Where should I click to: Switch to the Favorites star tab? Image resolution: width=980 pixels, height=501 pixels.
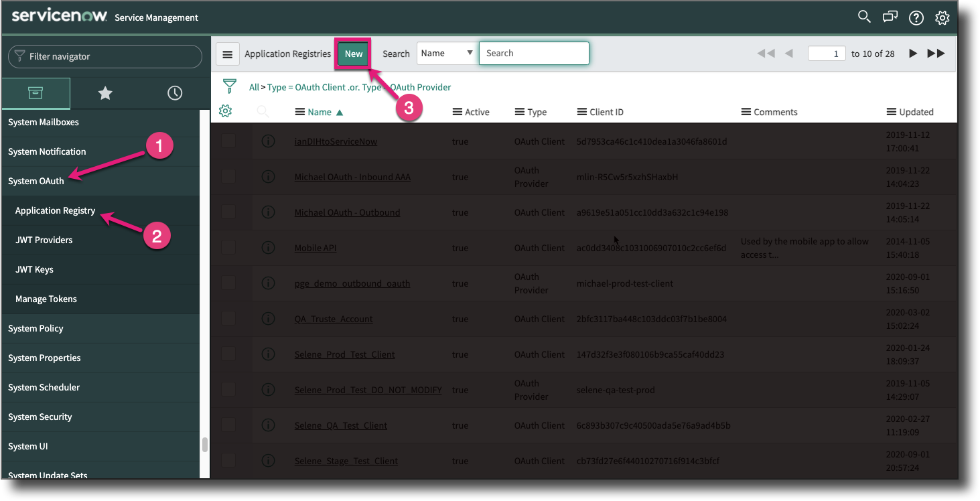tap(105, 93)
